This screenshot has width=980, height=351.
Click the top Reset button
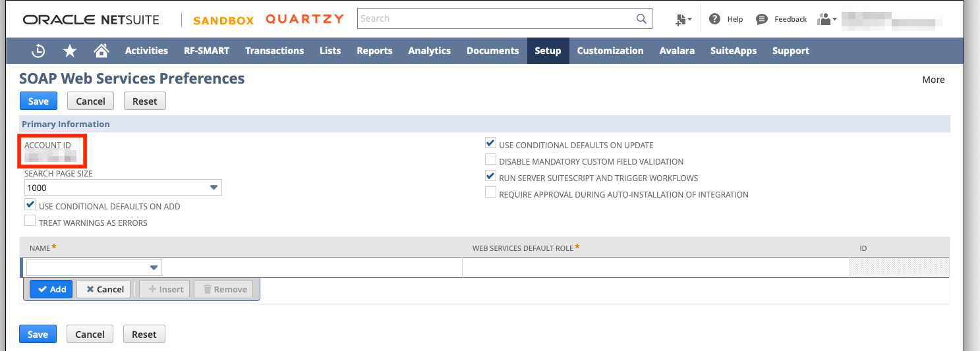[x=145, y=101]
